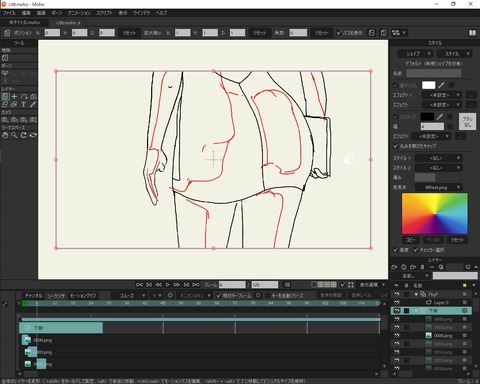Select the text layer T tool

pos(23,105)
